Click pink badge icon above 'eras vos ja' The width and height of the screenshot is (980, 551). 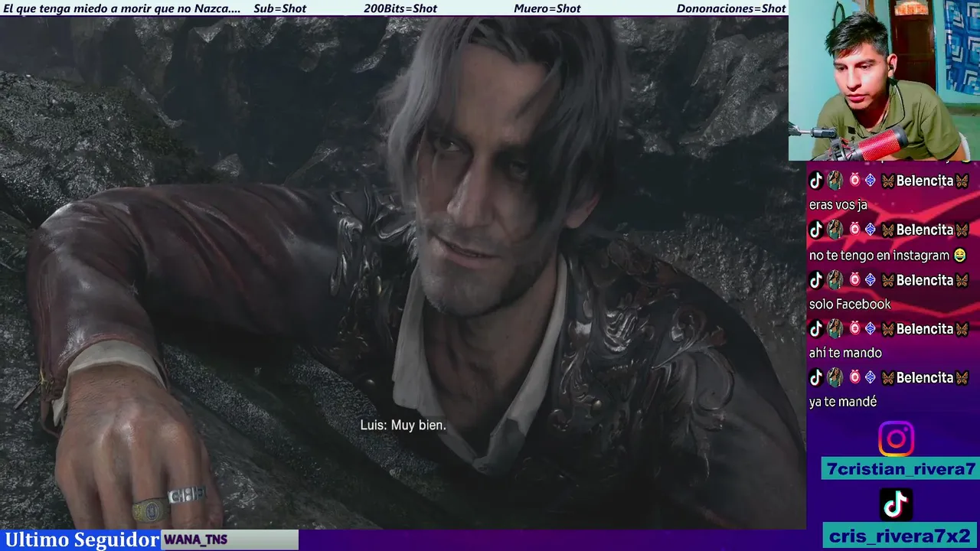[854, 181]
